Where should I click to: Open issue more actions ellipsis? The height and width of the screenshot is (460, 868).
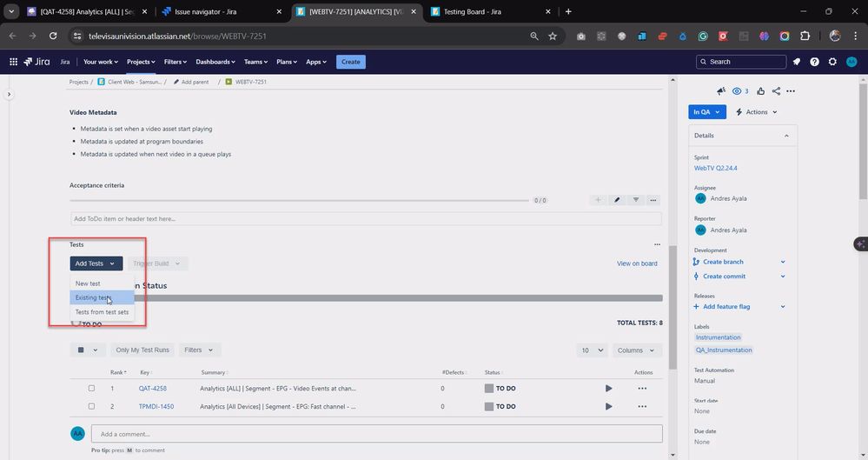pos(791,91)
